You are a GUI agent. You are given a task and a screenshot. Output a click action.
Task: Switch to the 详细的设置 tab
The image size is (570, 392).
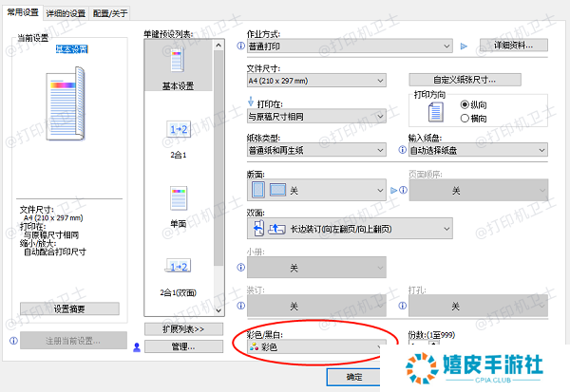pos(66,13)
